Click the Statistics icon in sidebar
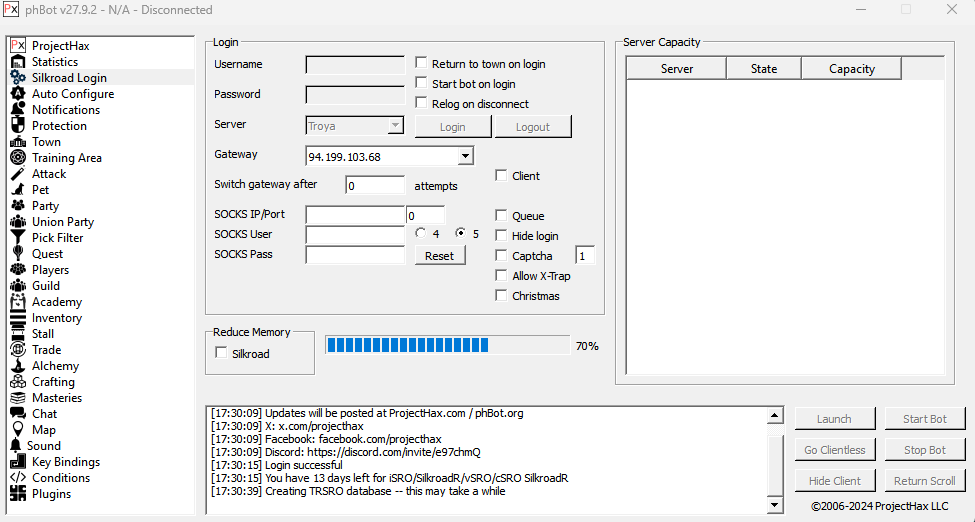975x522 pixels. (17, 62)
